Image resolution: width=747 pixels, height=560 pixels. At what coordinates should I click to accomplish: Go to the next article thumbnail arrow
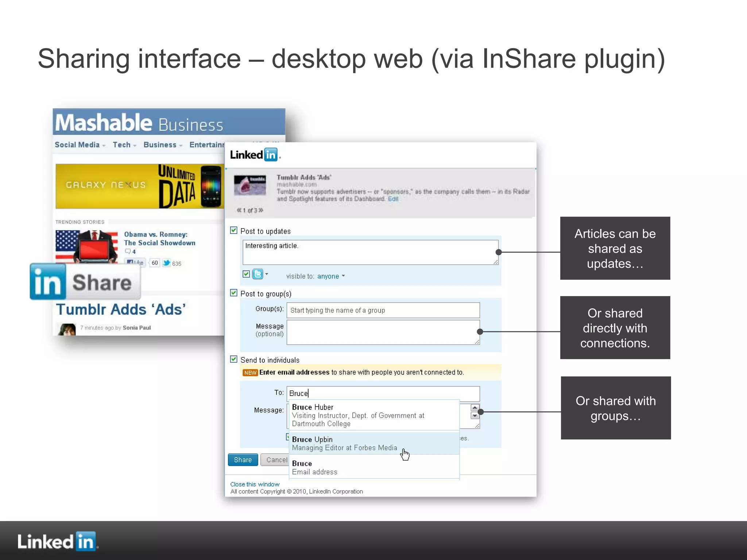[261, 210]
